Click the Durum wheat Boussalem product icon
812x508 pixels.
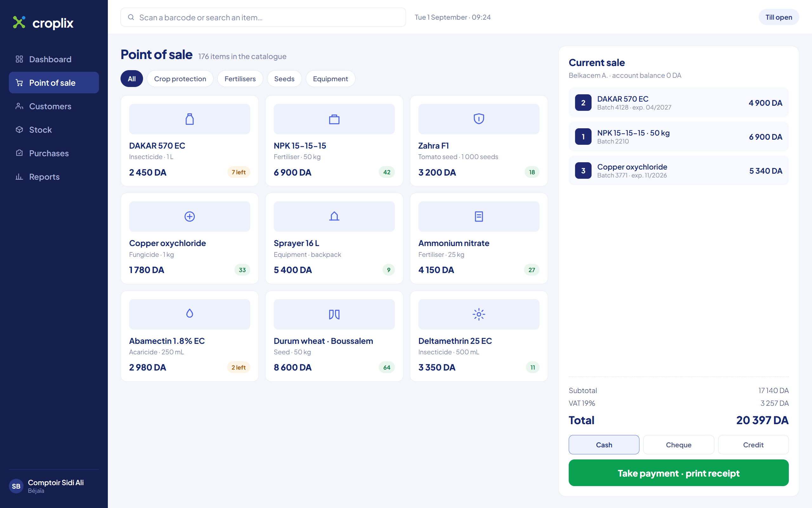click(x=334, y=314)
